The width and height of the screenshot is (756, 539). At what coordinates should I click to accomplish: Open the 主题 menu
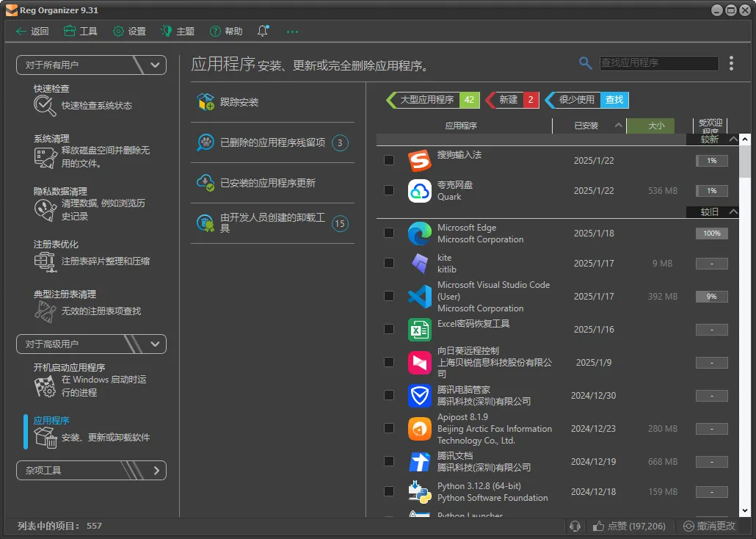(x=178, y=32)
